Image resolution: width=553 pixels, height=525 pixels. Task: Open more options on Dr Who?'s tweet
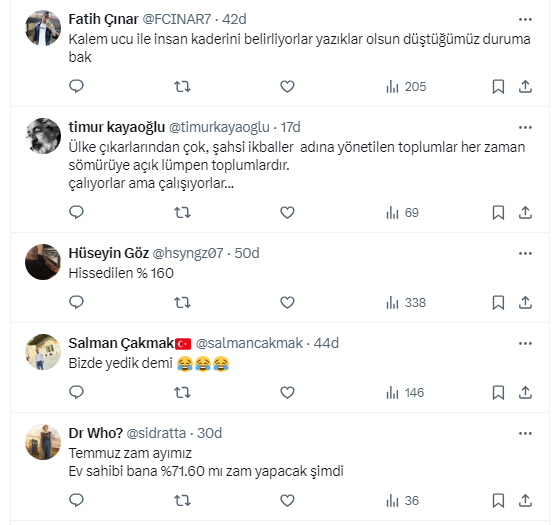coord(525,433)
